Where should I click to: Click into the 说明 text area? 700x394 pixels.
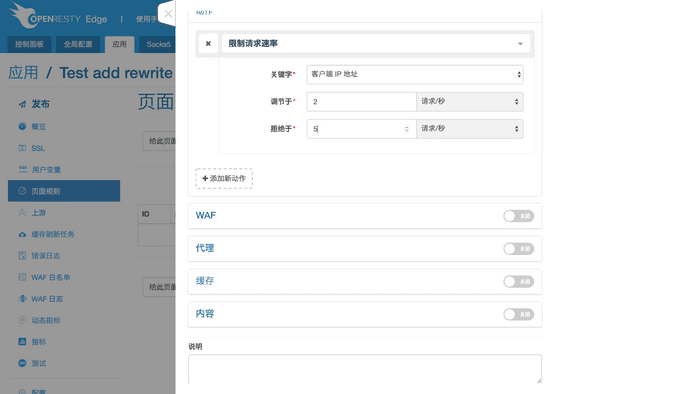pyautogui.click(x=365, y=369)
